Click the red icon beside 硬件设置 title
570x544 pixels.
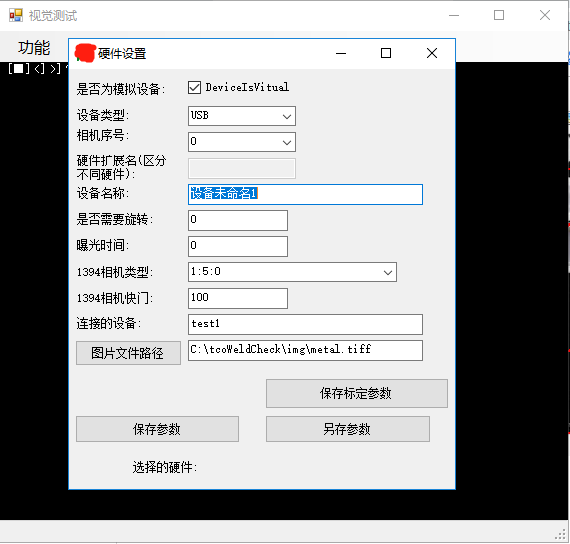[x=85, y=53]
